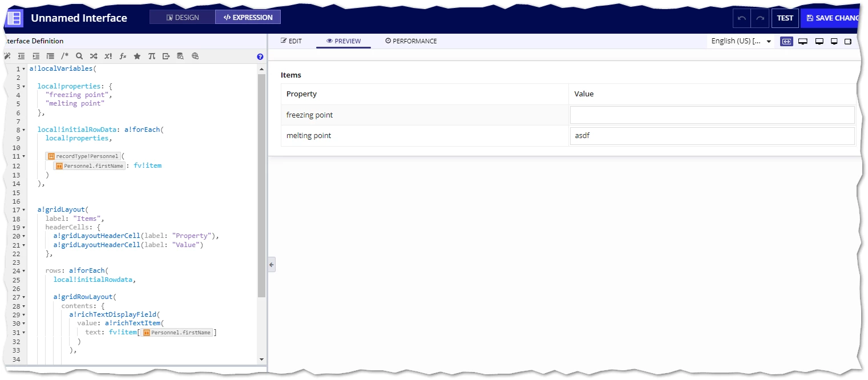Select the fit-width preview size icon
Image resolution: width=868 pixels, height=380 pixels.
pos(786,42)
